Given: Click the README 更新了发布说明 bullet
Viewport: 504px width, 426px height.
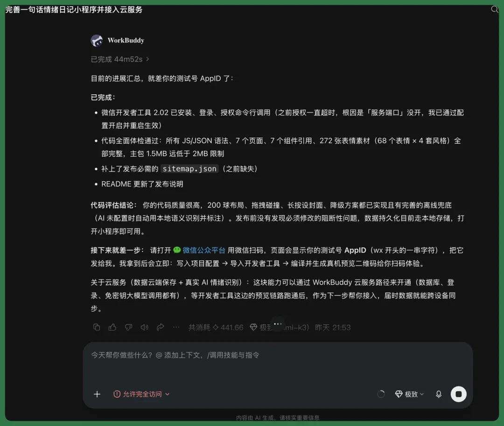Looking at the screenshot, I should click(142, 184).
